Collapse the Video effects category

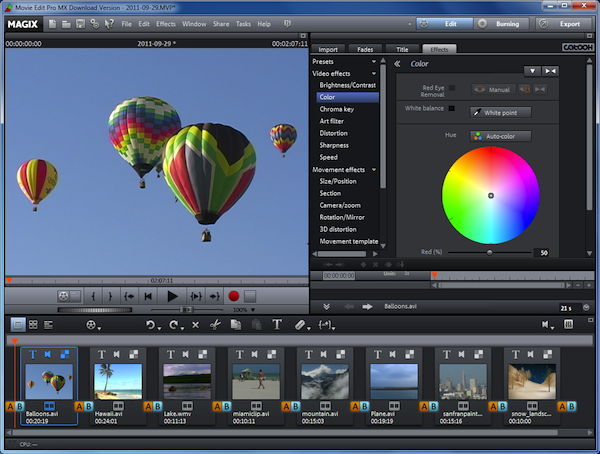tap(374, 73)
